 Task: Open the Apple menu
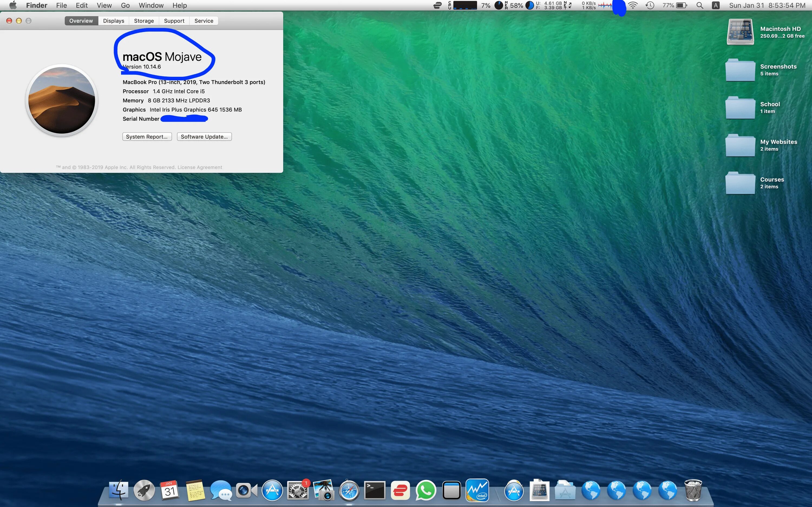click(x=13, y=5)
